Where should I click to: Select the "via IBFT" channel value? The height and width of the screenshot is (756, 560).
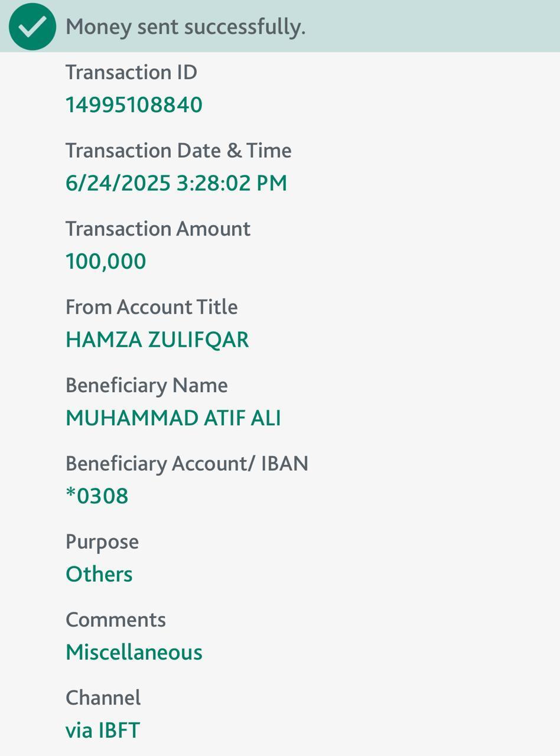(103, 731)
